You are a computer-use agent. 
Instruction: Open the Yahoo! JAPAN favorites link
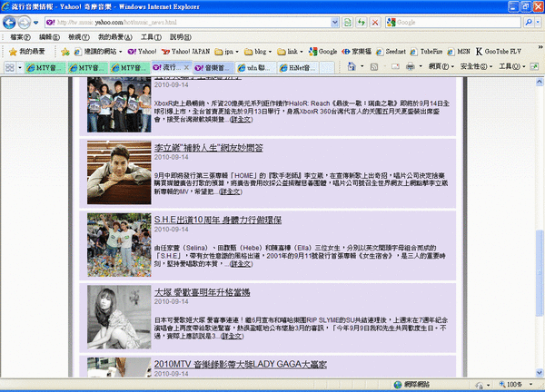coord(186,52)
